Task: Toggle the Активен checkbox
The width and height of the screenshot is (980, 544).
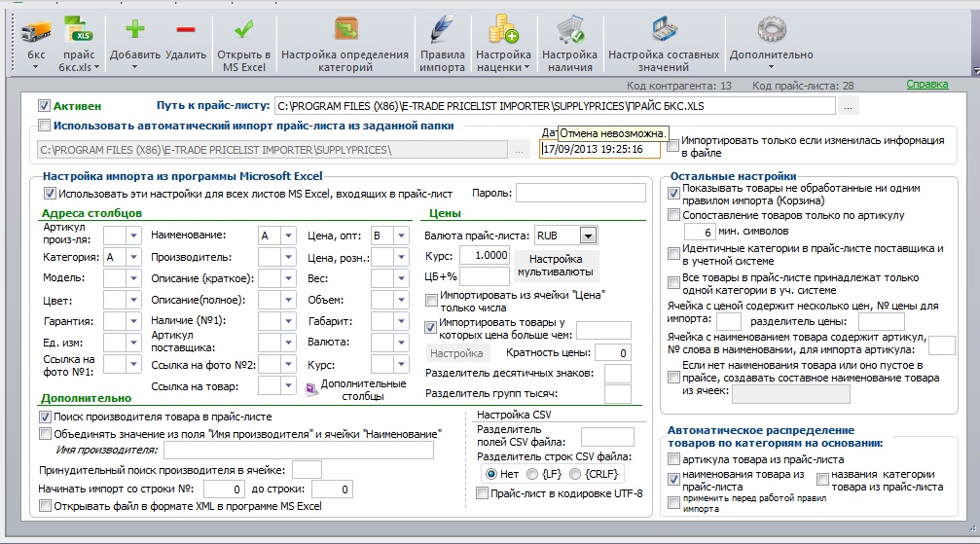Action: click(x=44, y=106)
